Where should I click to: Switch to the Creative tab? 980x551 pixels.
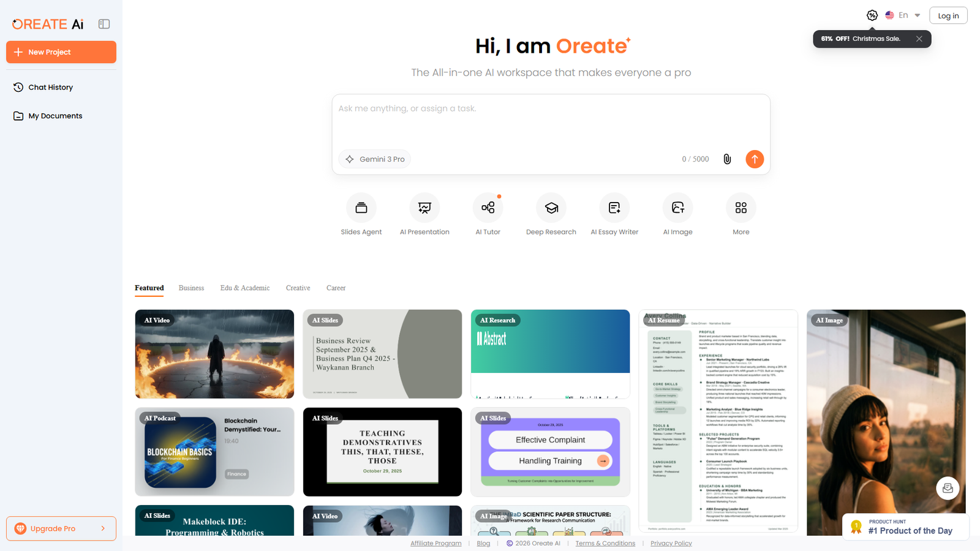pyautogui.click(x=298, y=288)
